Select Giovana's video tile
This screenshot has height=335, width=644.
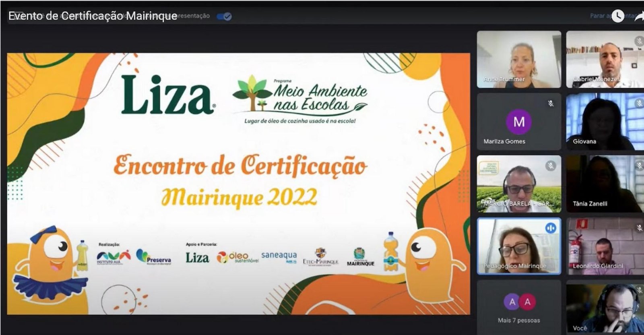[x=605, y=122]
